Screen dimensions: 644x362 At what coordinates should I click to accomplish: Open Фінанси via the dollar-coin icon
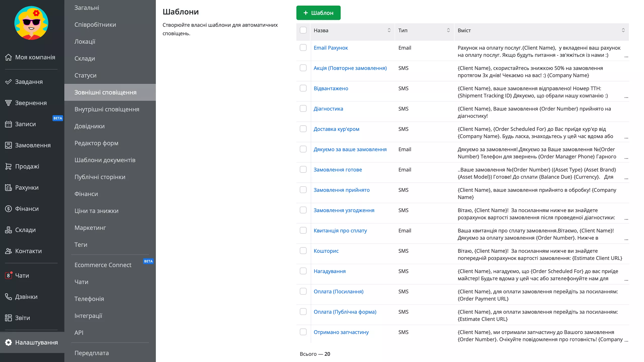8,209
